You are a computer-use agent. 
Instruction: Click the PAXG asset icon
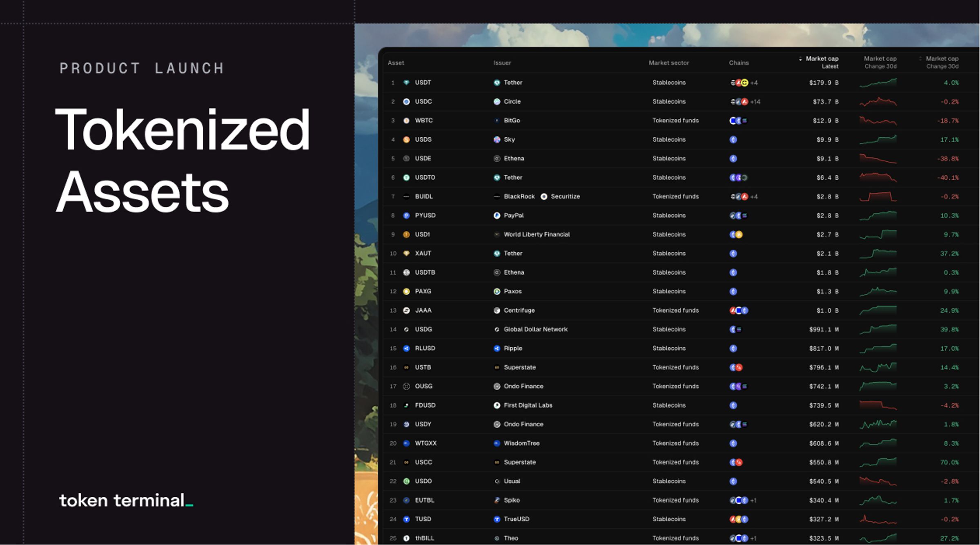point(406,291)
